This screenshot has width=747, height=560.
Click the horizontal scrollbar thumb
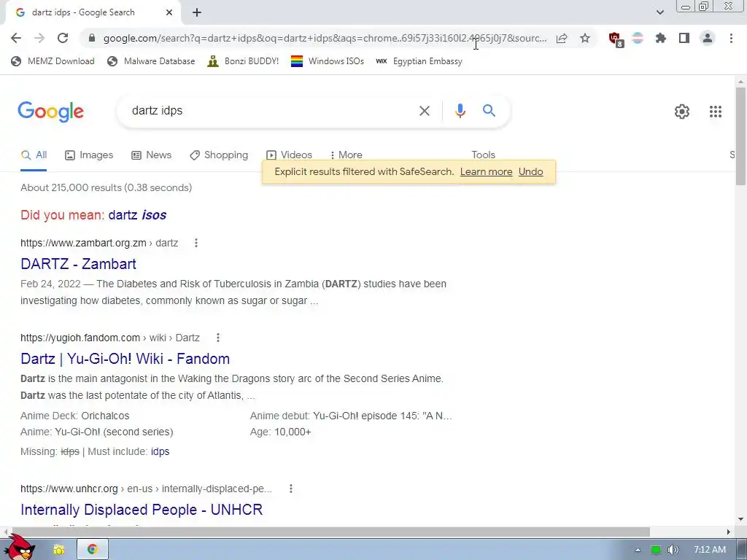coord(330,532)
